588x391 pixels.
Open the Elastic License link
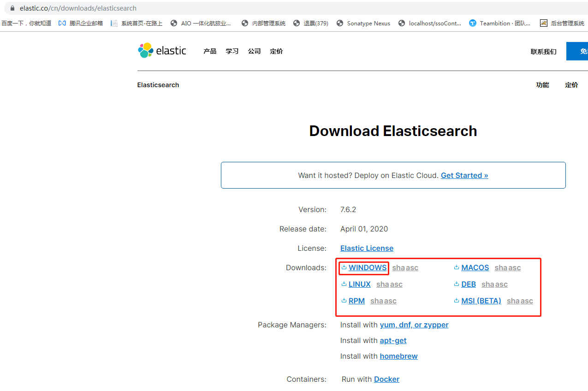click(x=367, y=248)
